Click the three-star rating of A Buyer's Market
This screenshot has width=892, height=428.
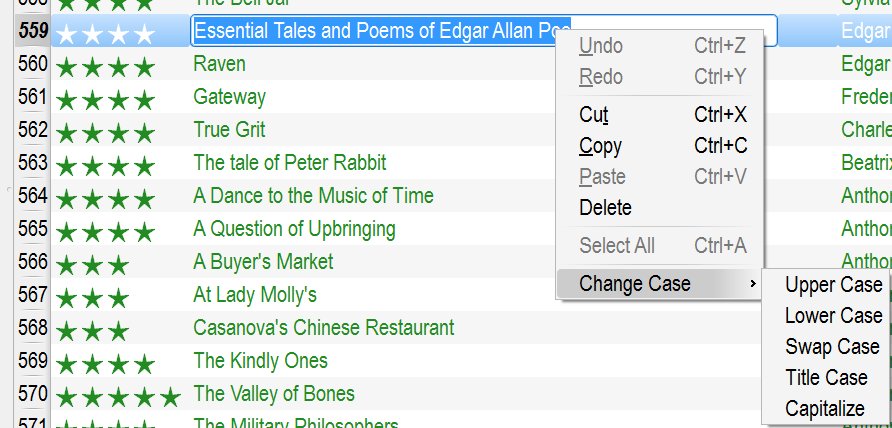click(x=92, y=265)
